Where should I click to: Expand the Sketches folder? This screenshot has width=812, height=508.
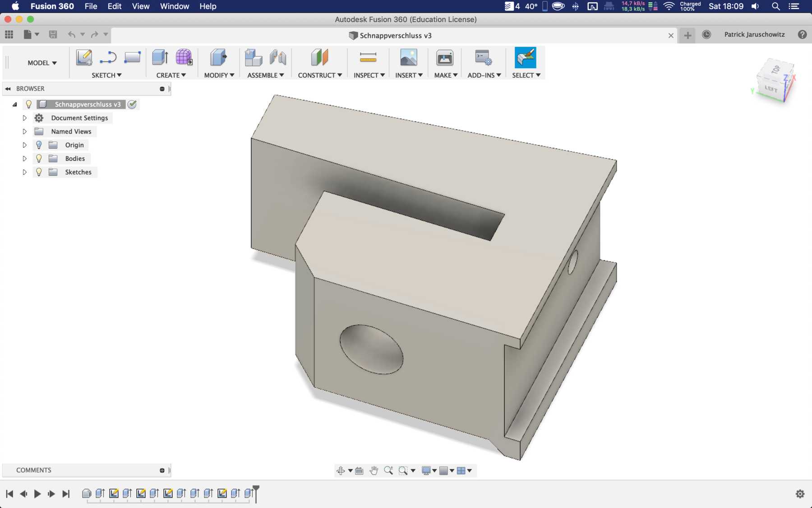(x=24, y=172)
